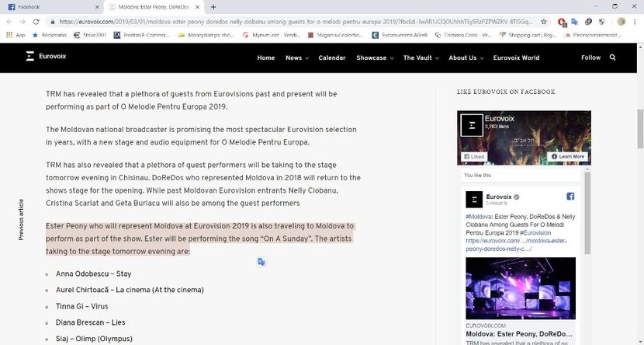
Task: Close the Moldova: Ester Peony tab
Action: (x=198, y=7)
